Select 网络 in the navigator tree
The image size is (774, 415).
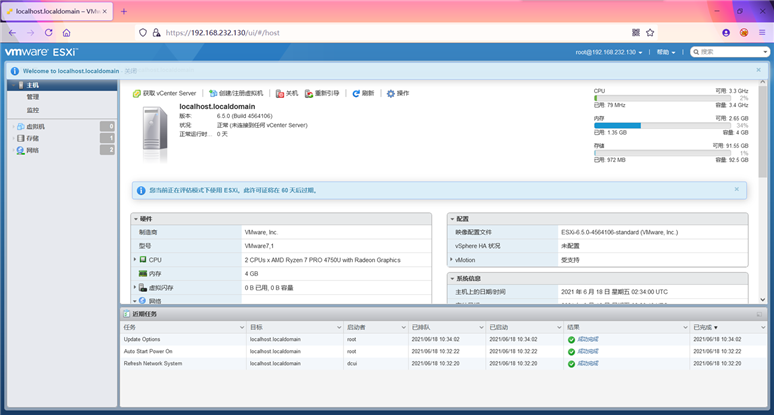click(32, 150)
